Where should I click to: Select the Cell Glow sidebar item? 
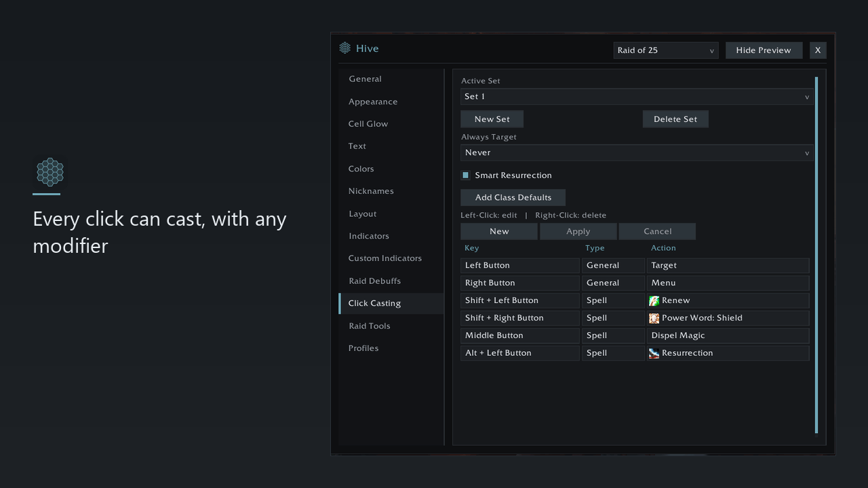coord(368,124)
